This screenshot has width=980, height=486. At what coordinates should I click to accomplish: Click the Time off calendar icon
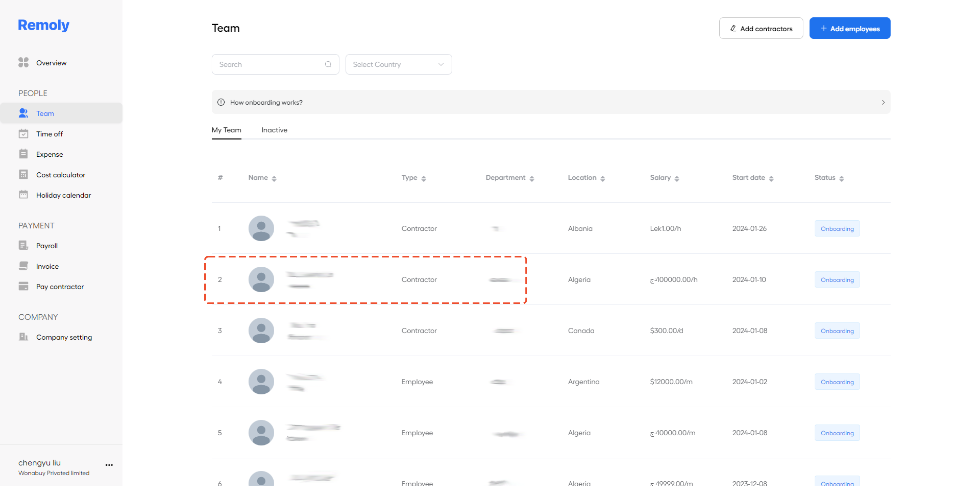[23, 134]
